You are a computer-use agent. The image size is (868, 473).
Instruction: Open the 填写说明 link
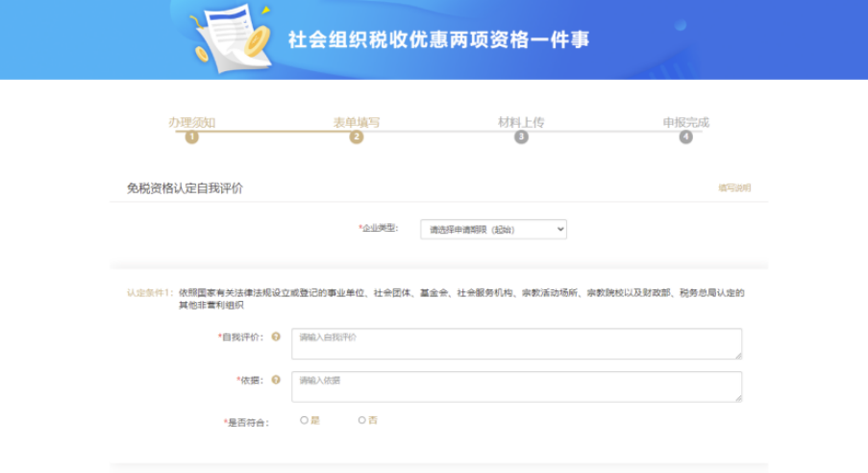coord(733,188)
